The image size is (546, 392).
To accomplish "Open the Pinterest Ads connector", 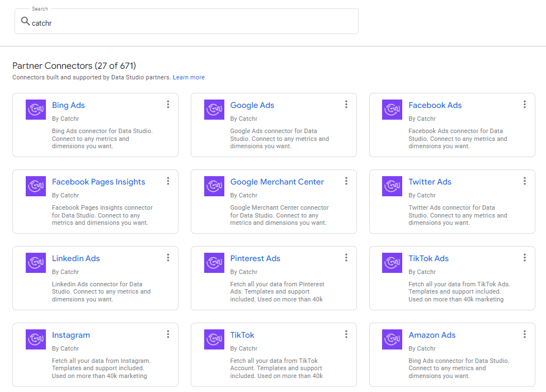I will click(x=255, y=258).
